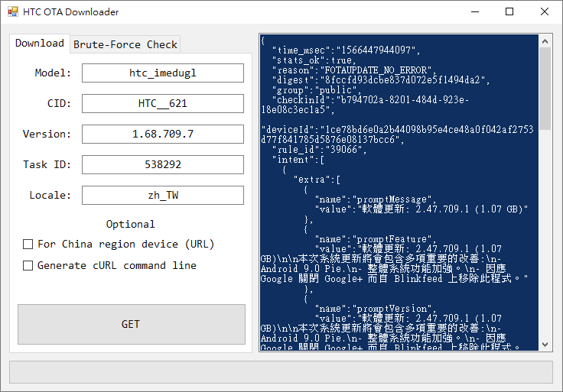563x392 pixels.
Task: Click the "name":"promptVersion" line
Action: click(x=376, y=309)
